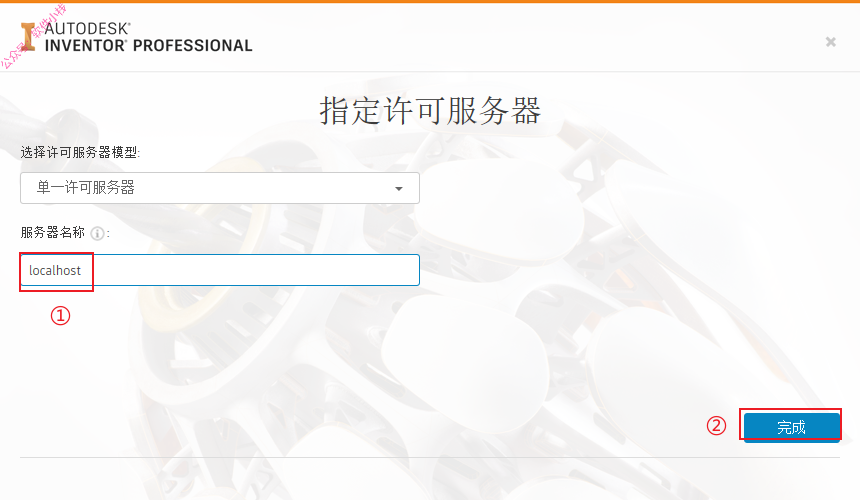Viewport: 860px width, 500px height.
Task: Close the license server dialog
Action: pos(830,42)
